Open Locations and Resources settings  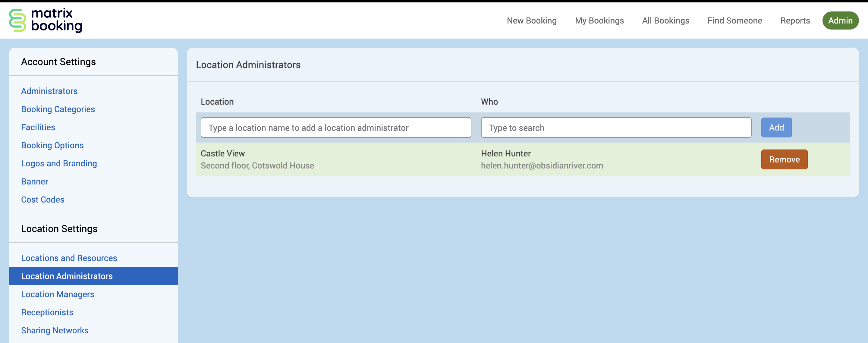(x=69, y=258)
